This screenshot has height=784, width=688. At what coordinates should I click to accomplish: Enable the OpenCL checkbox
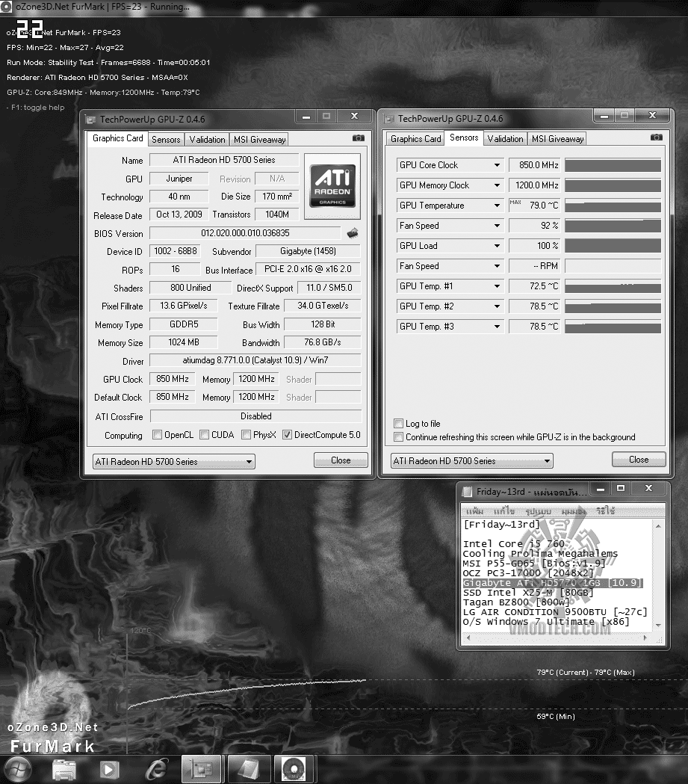(158, 434)
